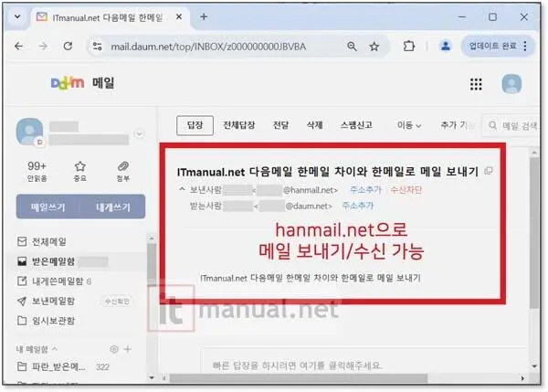
Task: Click the Daum logo
Action: click(68, 83)
